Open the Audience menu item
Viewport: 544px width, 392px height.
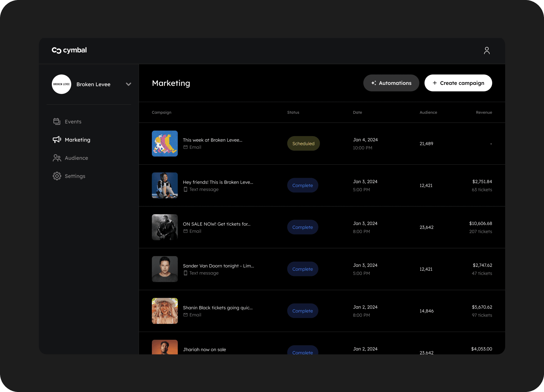[76, 158]
